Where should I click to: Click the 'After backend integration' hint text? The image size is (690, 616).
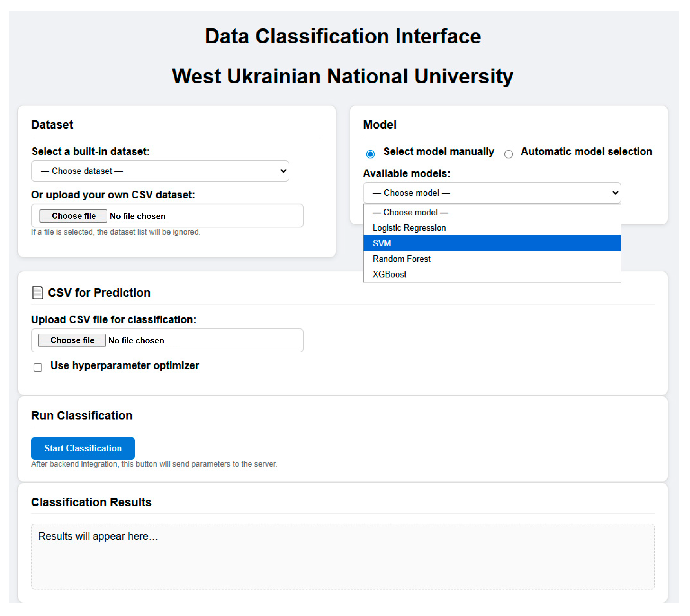pyautogui.click(x=154, y=464)
